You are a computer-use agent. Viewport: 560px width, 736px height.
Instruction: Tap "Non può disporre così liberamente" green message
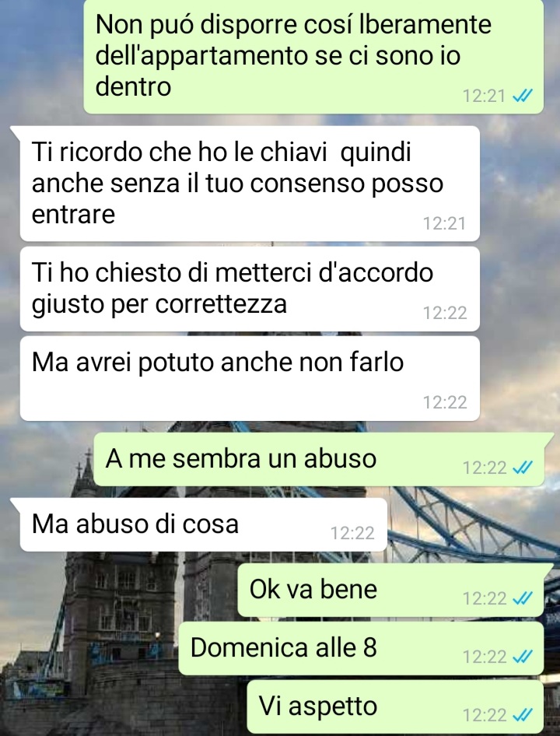313,56
